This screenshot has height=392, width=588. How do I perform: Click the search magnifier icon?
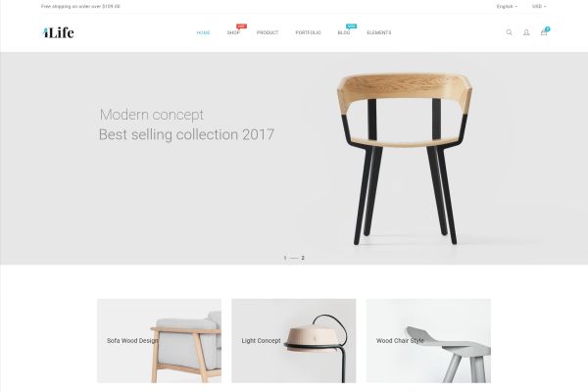tap(509, 32)
